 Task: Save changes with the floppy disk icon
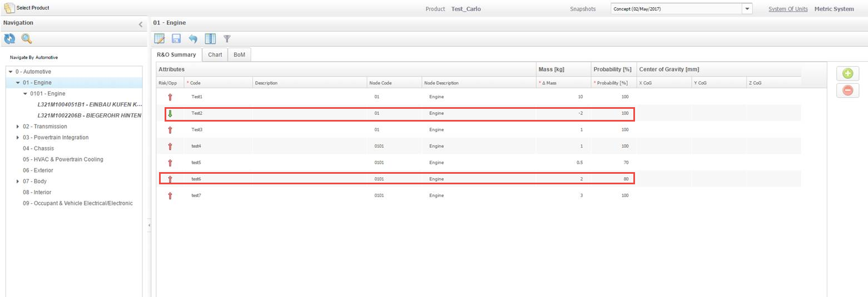176,39
